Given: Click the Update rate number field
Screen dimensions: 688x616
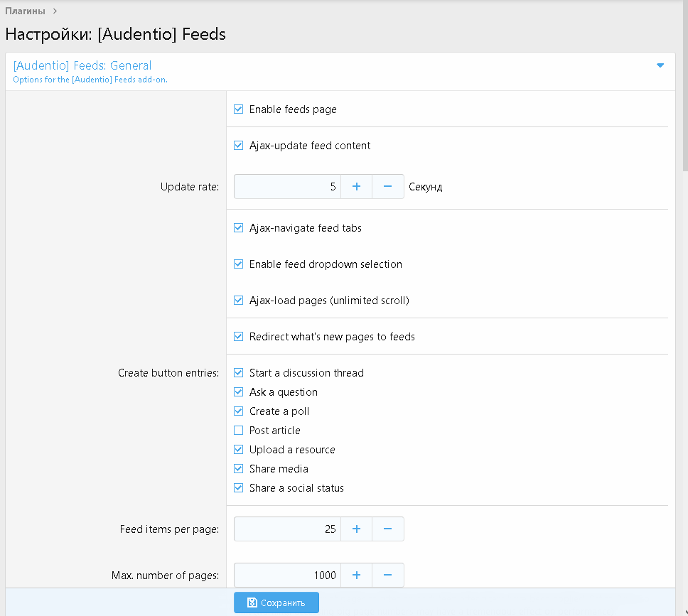Looking at the screenshot, I should pos(287,186).
